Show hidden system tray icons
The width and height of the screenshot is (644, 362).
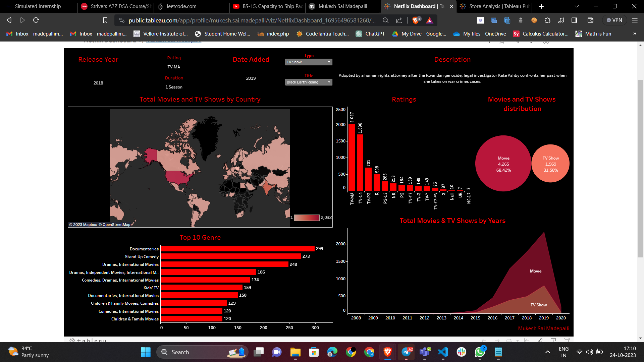pyautogui.click(x=547, y=352)
